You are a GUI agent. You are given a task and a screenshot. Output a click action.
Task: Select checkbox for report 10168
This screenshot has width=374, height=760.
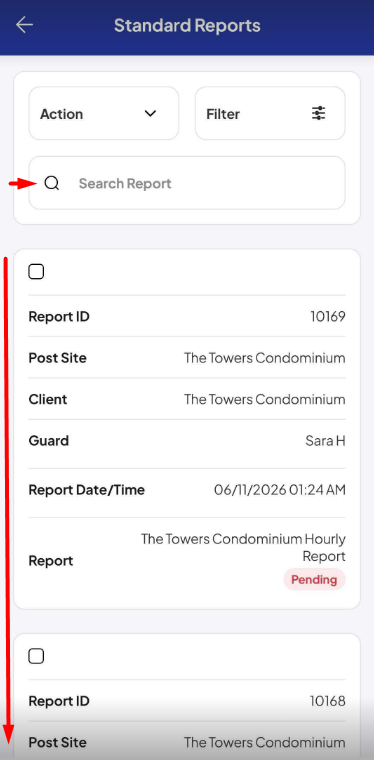coord(36,656)
